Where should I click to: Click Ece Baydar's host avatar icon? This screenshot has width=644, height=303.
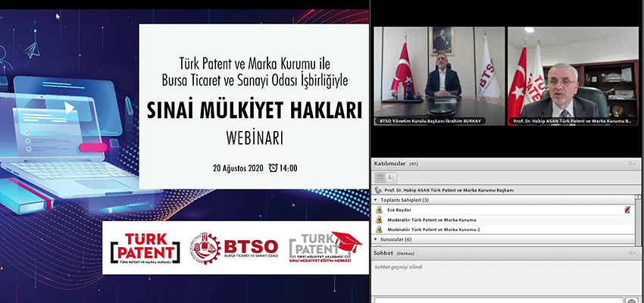click(x=379, y=210)
